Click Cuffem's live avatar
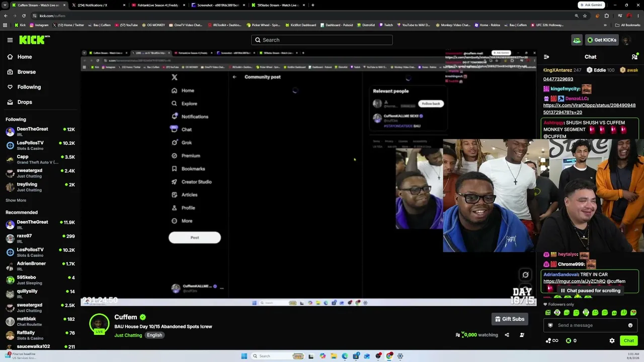This screenshot has width=644, height=362. tap(99, 324)
